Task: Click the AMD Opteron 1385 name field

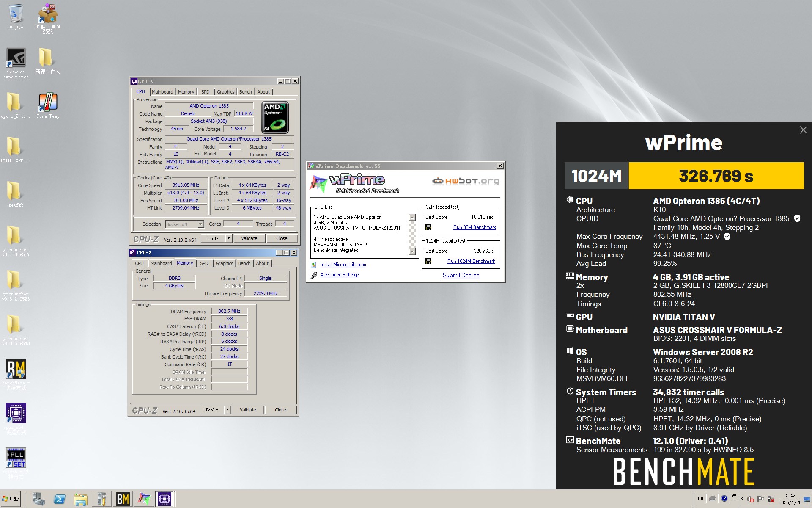Action: [x=209, y=106]
